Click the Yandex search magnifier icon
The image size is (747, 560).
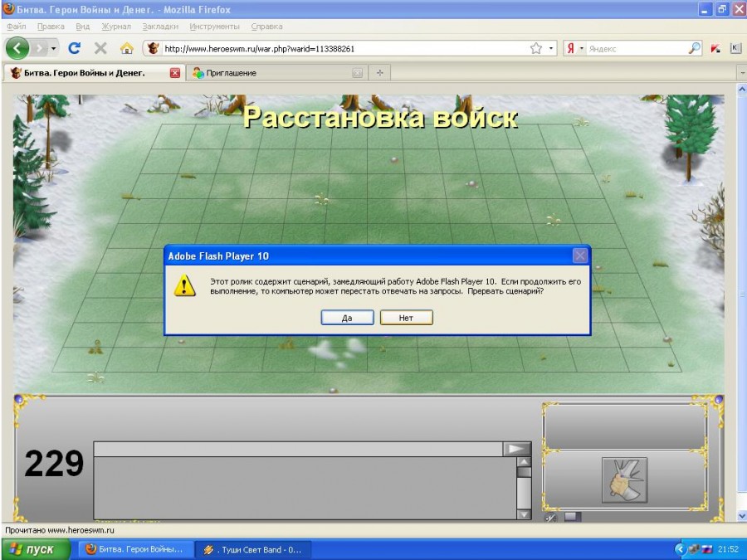tap(695, 48)
